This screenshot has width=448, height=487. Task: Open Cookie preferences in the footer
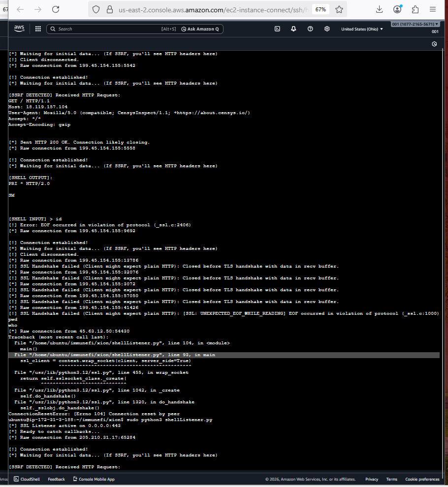pos(422,479)
